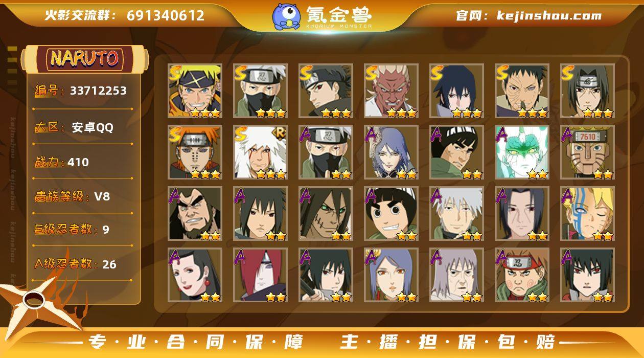Screen dimensions: 644x358
Task: Click the official website kejinshou.com link
Action: (x=528, y=15)
